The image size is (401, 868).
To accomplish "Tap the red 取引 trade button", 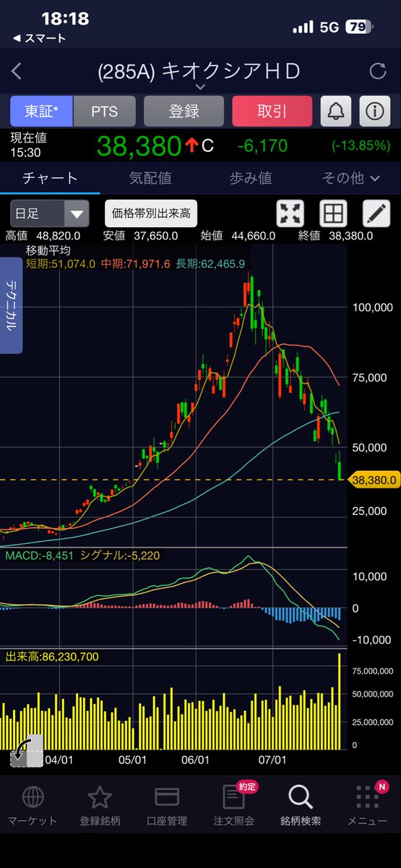I will [272, 111].
